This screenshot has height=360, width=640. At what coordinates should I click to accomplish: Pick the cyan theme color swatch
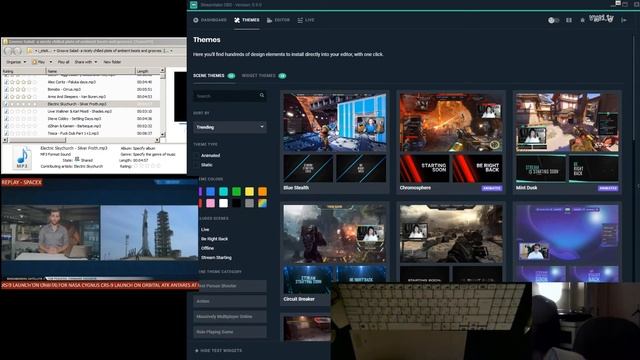pyautogui.click(x=223, y=191)
